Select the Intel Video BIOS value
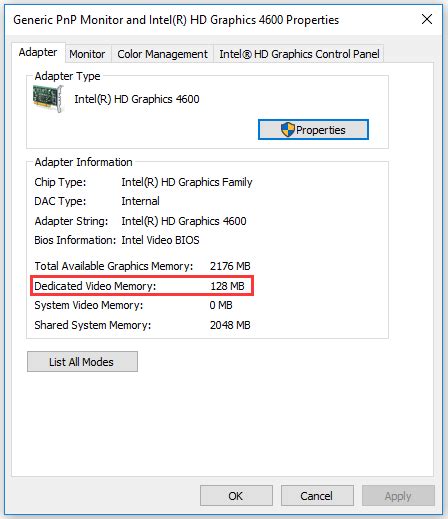Viewport: 448px width, 519px height. pos(160,240)
